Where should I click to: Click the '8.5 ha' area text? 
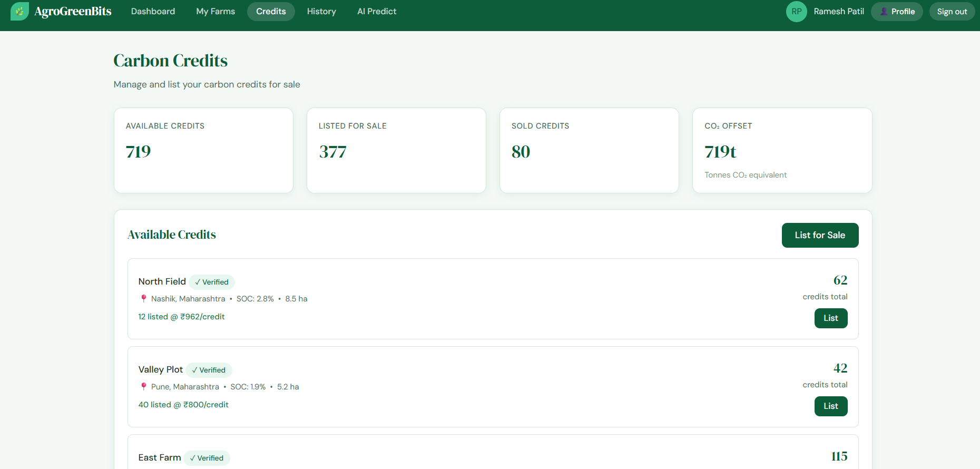pyautogui.click(x=296, y=299)
